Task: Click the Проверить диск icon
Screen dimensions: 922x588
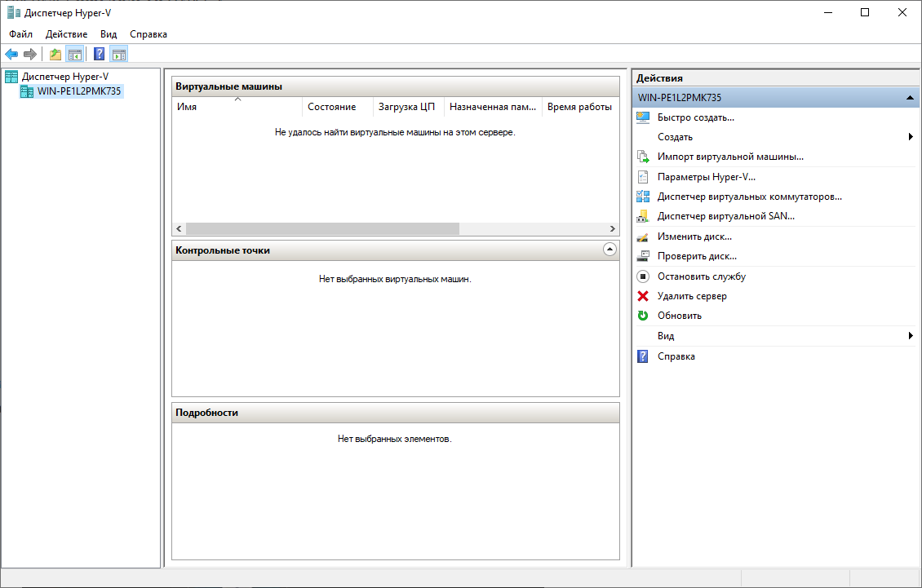Action: point(643,256)
